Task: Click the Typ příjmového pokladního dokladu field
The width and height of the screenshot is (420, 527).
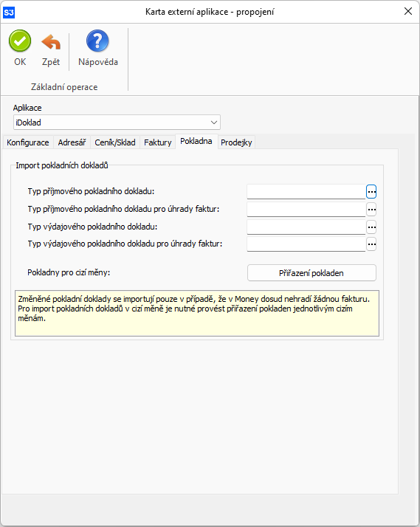Action: (306, 192)
